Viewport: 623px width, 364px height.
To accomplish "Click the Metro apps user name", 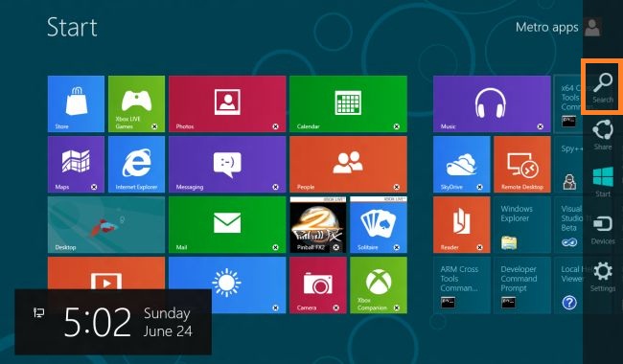I will coord(546,28).
